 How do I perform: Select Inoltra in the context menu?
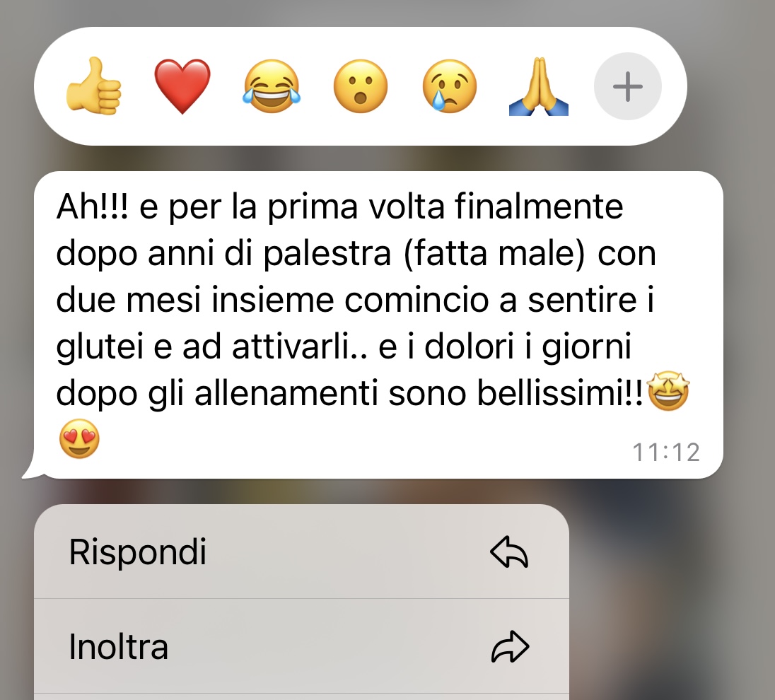click(301, 646)
